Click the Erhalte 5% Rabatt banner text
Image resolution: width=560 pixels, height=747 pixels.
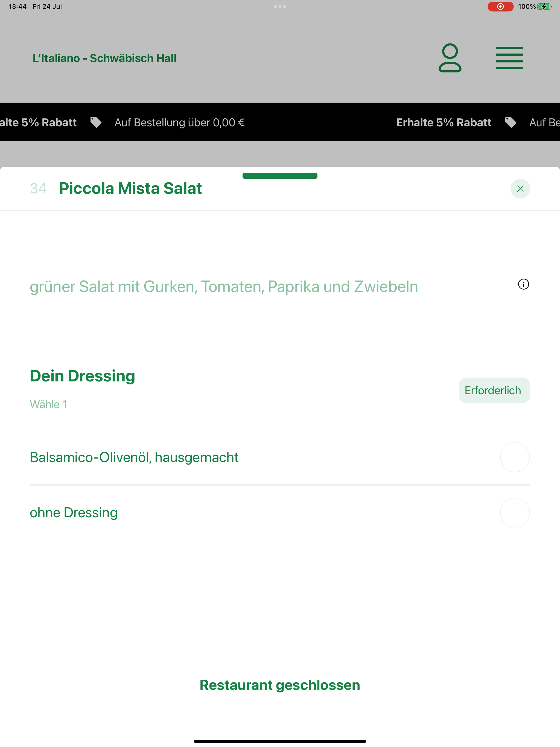coord(444,122)
